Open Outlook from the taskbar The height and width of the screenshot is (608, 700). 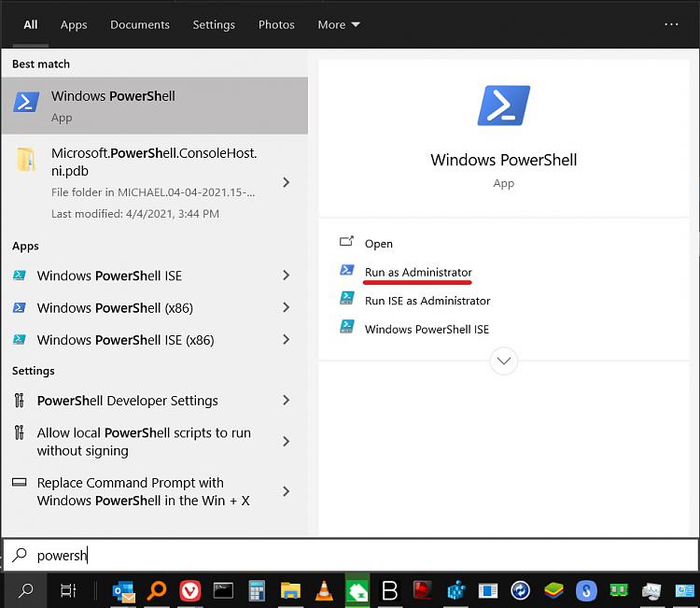point(123,591)
